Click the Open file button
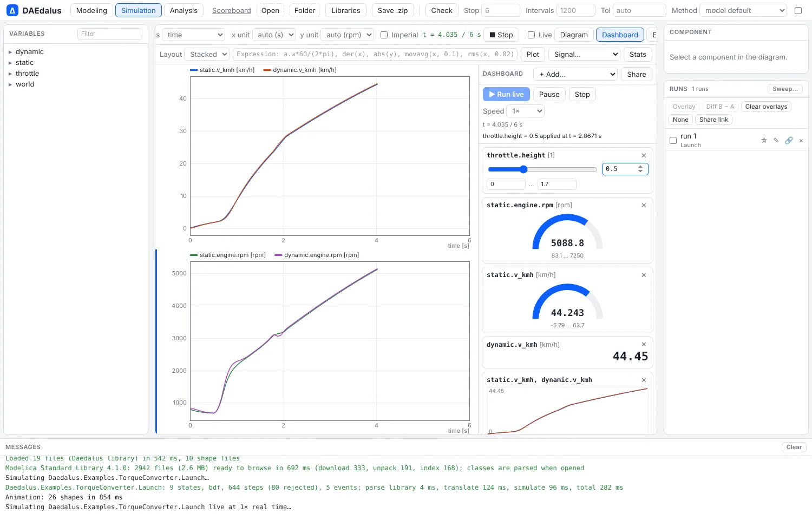812x514 pixels. pyautogui.click(x=270, y=10)
